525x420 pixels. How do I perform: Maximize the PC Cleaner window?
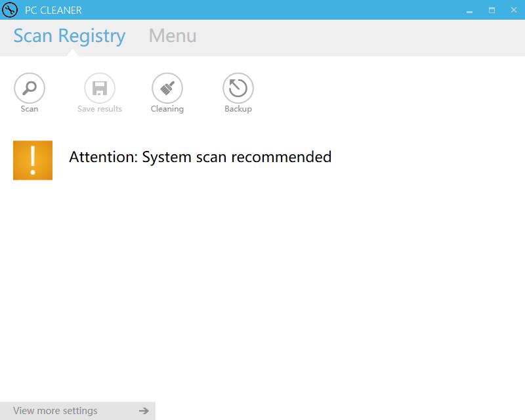point(492,10)
